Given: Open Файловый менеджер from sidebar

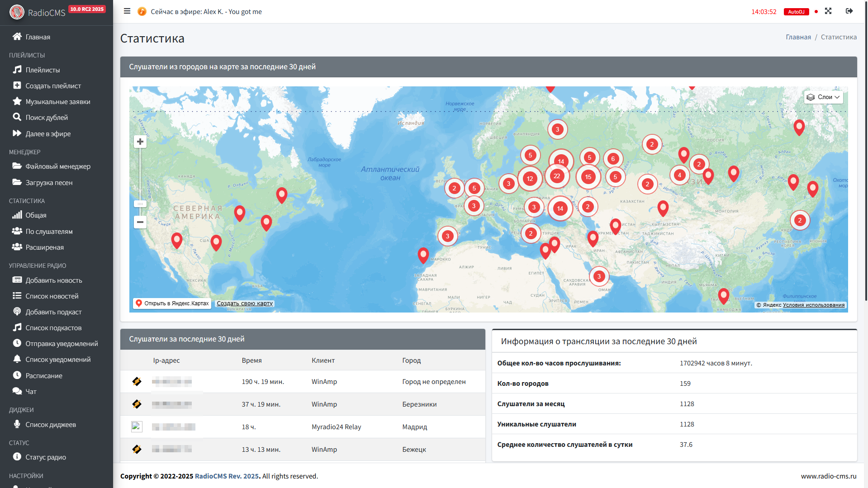Looking at the screenshot, I should [x=58, y=166].
